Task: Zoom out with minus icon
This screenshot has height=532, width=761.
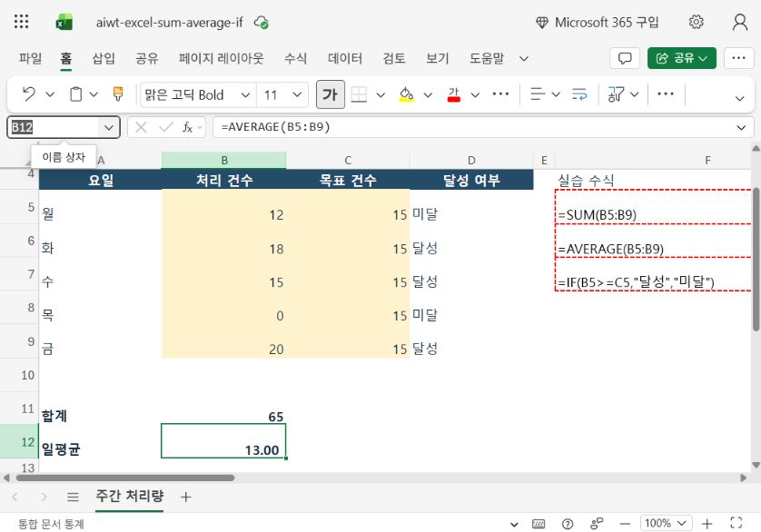Action: pos(625,524)
